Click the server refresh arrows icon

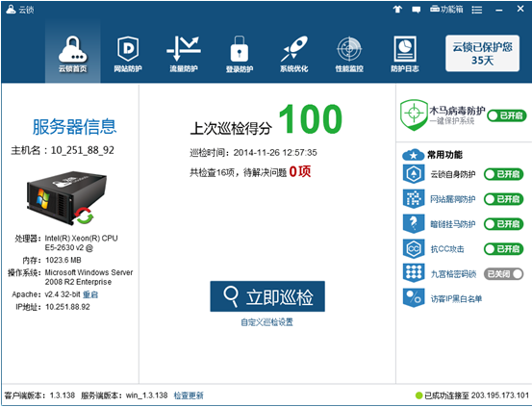(84, 216)
